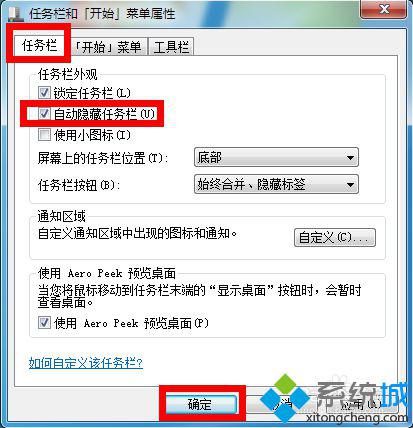Expand the 任务栏按钮 dropdown showing 始终合并、隐藏标签
Image resolution: width=413 pixels, height=428 pixels.
[276, 184]
